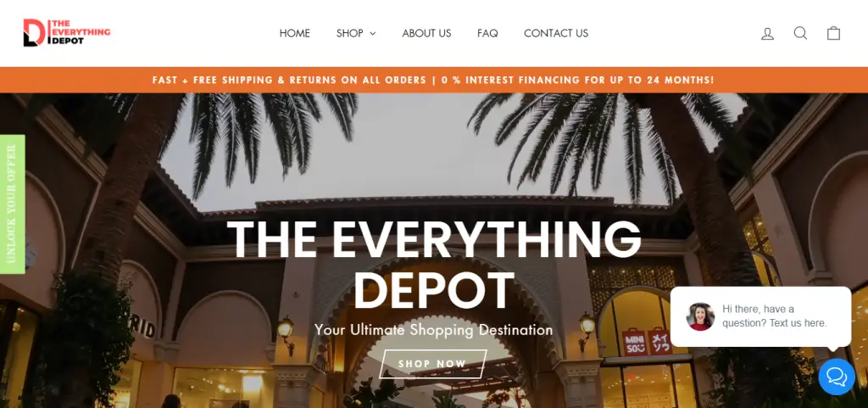Open the shopping cart bag icon
Screen dimensions: 868x408
click(834, 33)
